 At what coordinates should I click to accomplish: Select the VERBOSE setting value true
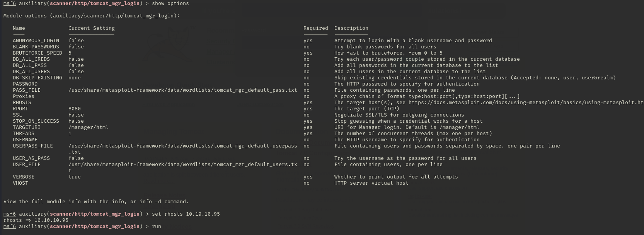(x=75, y=177)
